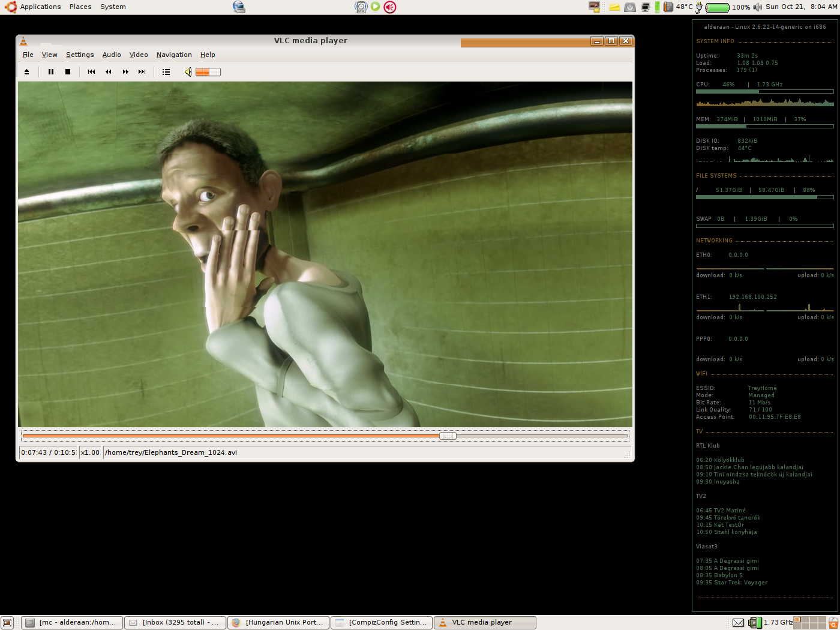Open the Places menu
This screenshot has width=840, height=630.
80,7
